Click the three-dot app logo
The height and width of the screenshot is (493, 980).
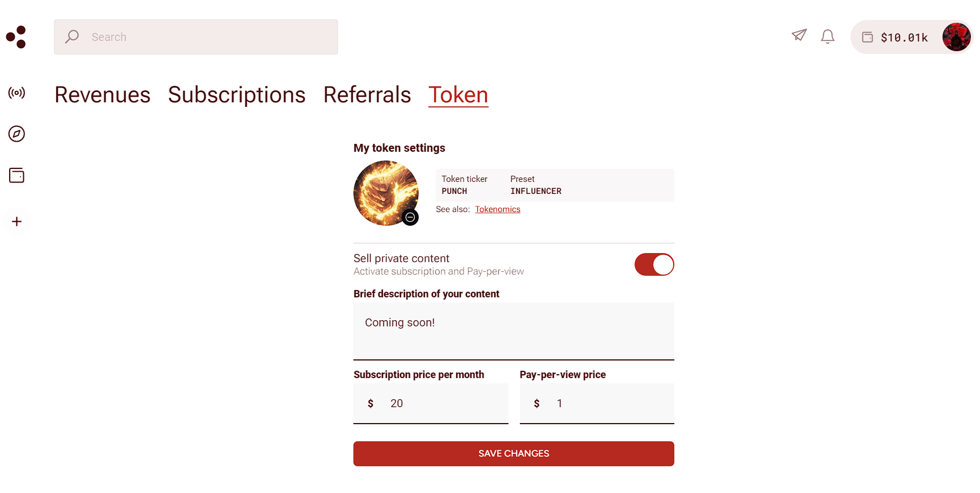[16, 37]
